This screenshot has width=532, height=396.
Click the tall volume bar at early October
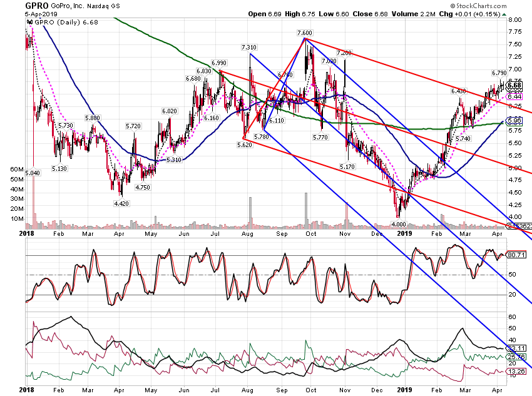coord(306,211)
